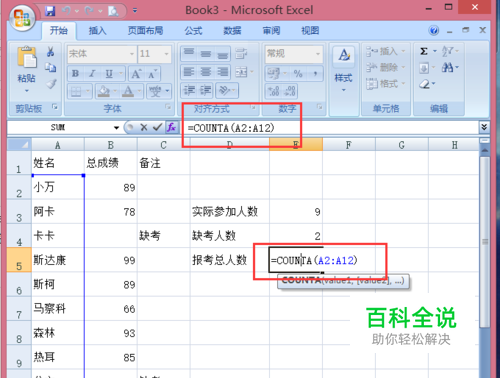Expand the formula bar
Image resolution: width=500 pixels, height=378 pixels.
pos(484,127)
